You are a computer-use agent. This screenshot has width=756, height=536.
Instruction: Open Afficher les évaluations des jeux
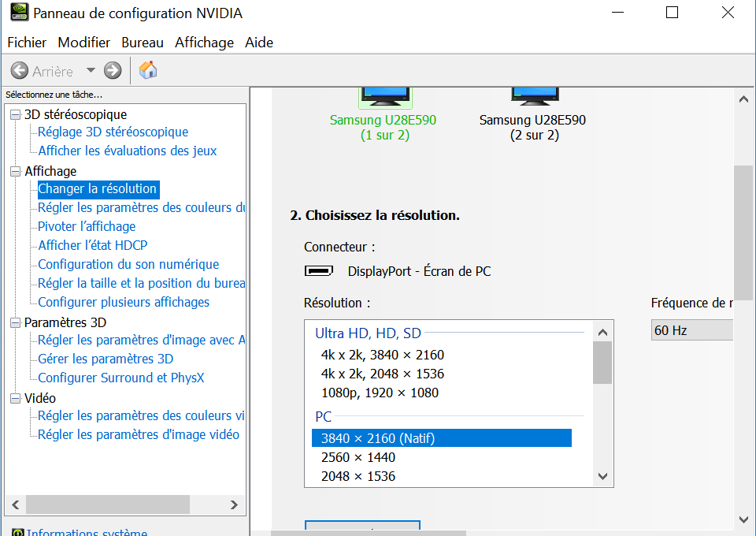coord(128,151)
